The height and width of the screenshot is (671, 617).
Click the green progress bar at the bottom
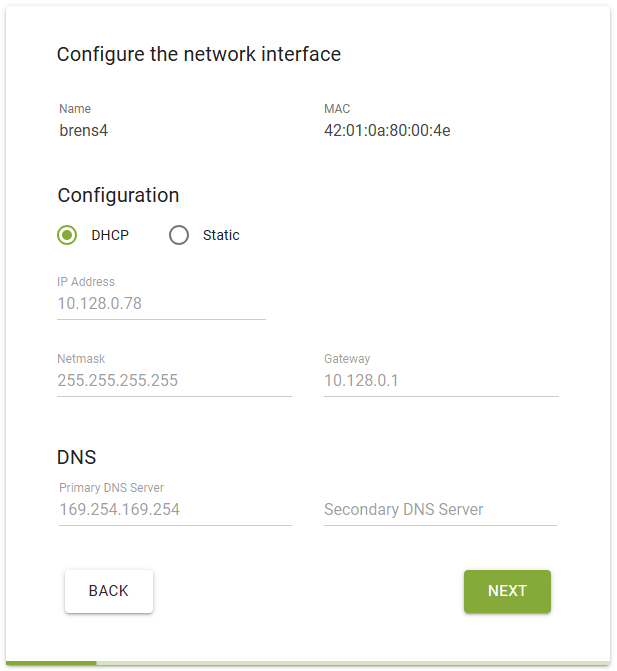click(x=50, y=662)
